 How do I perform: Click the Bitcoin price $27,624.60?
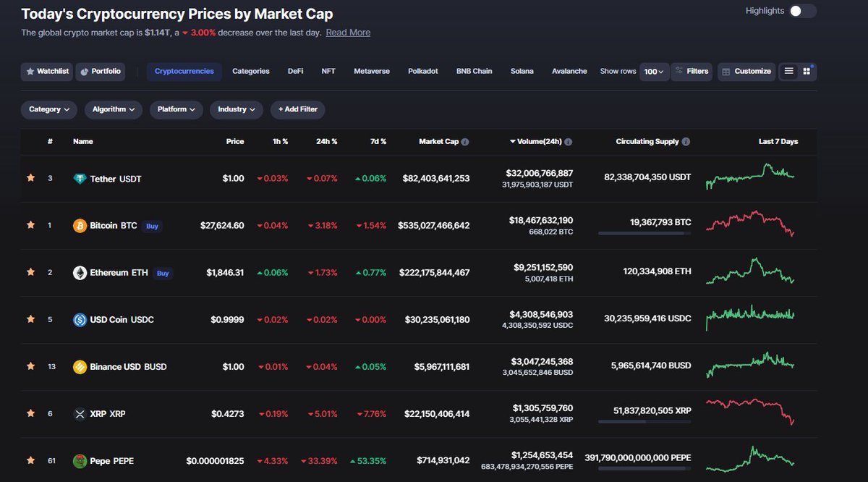[x=222, y=226]
